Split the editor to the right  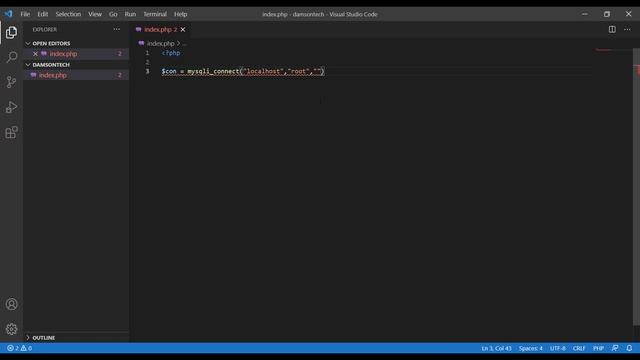pos(612,29)
